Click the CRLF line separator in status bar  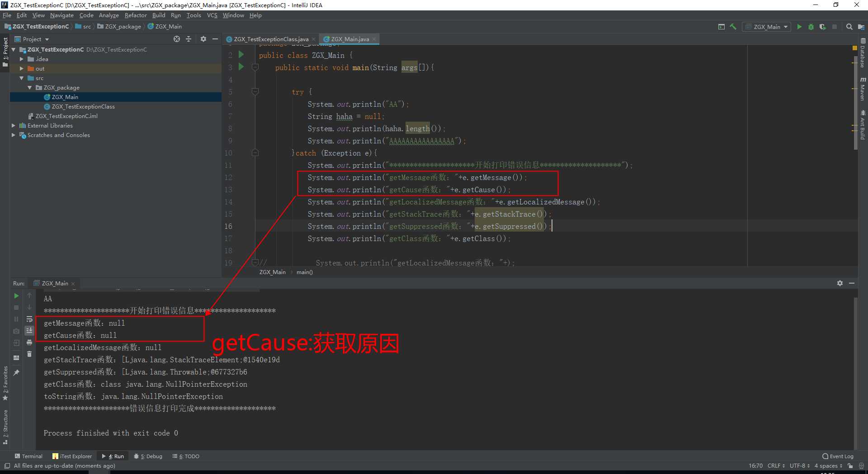[776, 466]
